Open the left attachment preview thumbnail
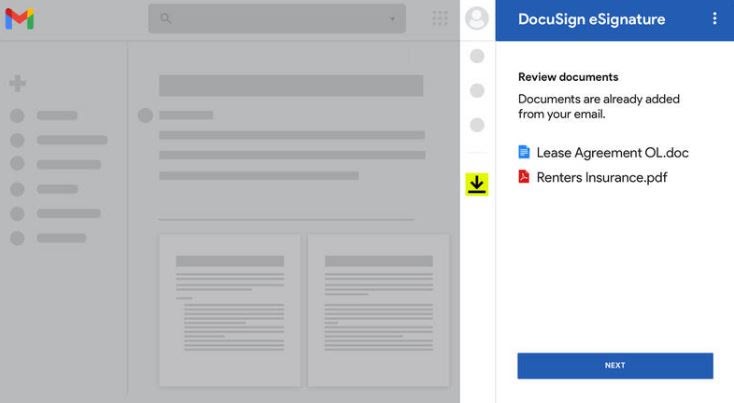This screenshot has height=403, width=734. [x=229, y=310]
